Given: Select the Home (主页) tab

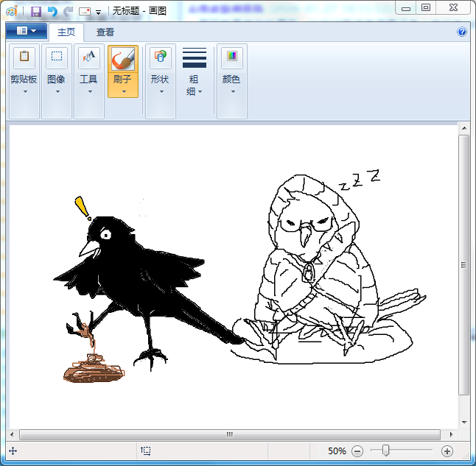Looking at the screenshot, I should coord(66,32).
